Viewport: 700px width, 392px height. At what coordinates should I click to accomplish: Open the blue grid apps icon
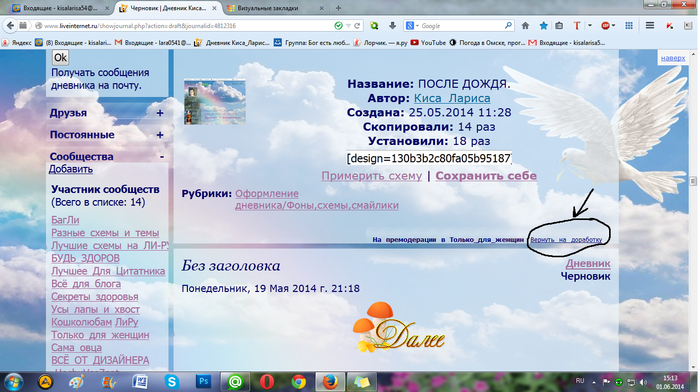(629, 26)
